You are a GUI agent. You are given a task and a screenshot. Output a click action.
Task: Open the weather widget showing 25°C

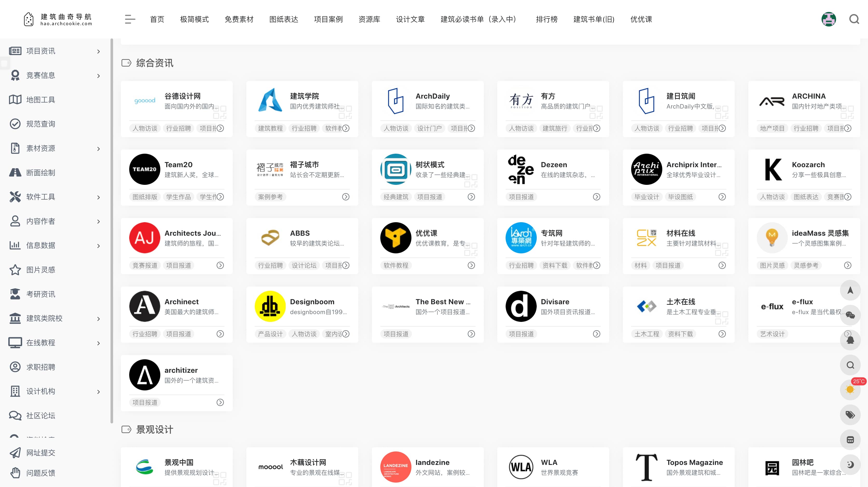(x=850, y=390)
